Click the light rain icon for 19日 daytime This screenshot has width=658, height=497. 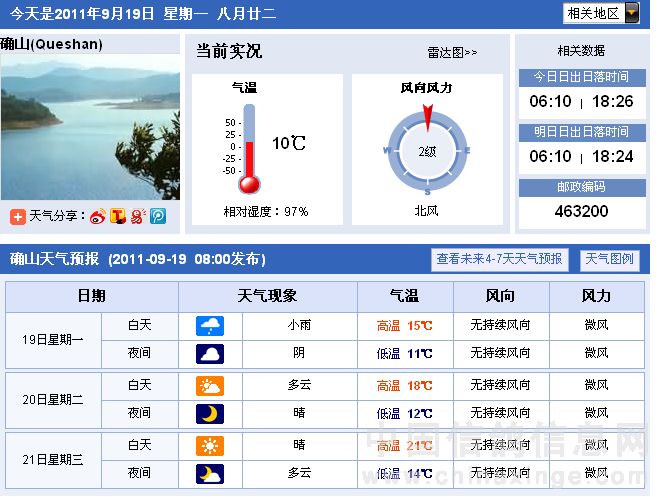210,325
